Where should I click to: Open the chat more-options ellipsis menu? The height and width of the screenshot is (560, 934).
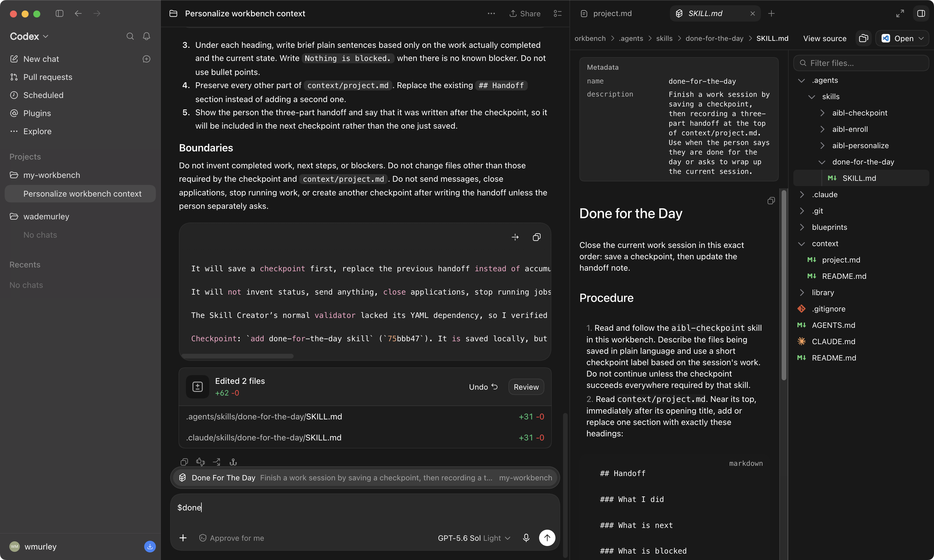click(x=491, y=14)
